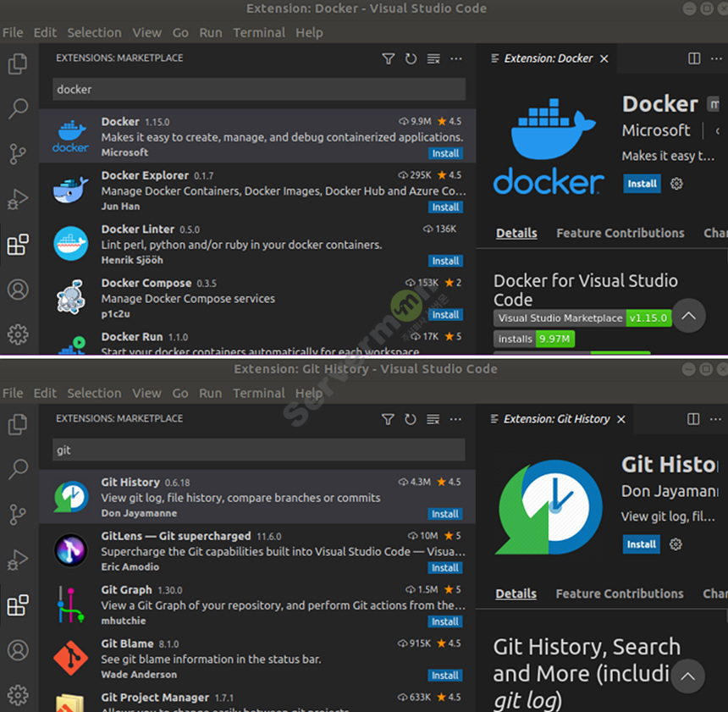Open Accounts icon in bottom window activity bar
Screen dimensions: 728x712
pyautogui.click(x=18, y=649)
